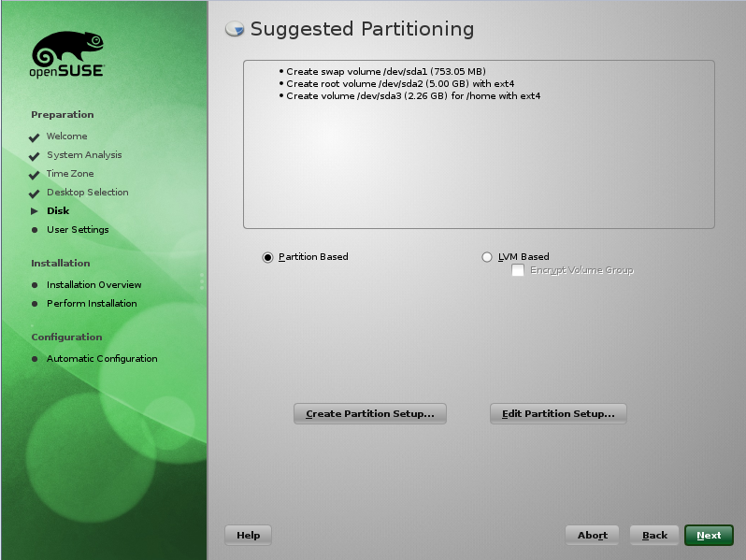Screen dimensions: 746x560
Task: Click the bullet beside User Settings
Action: (35, 230)
